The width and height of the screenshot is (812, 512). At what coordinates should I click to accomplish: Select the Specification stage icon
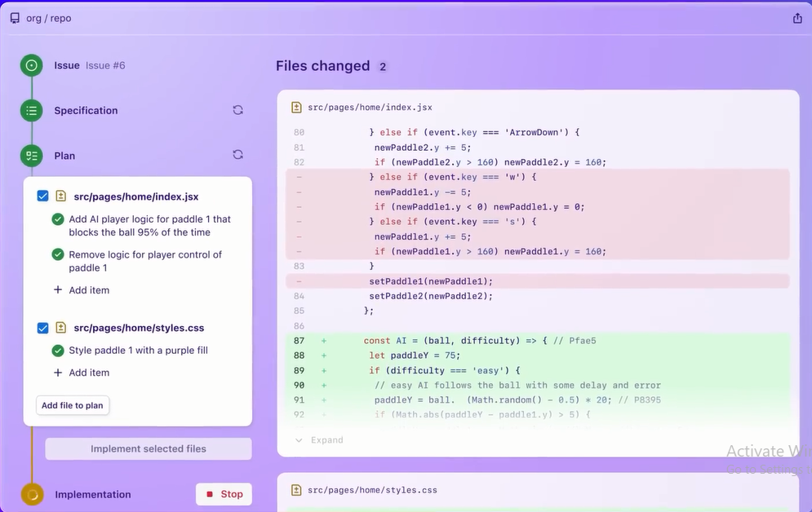click(x=31, y=110)
